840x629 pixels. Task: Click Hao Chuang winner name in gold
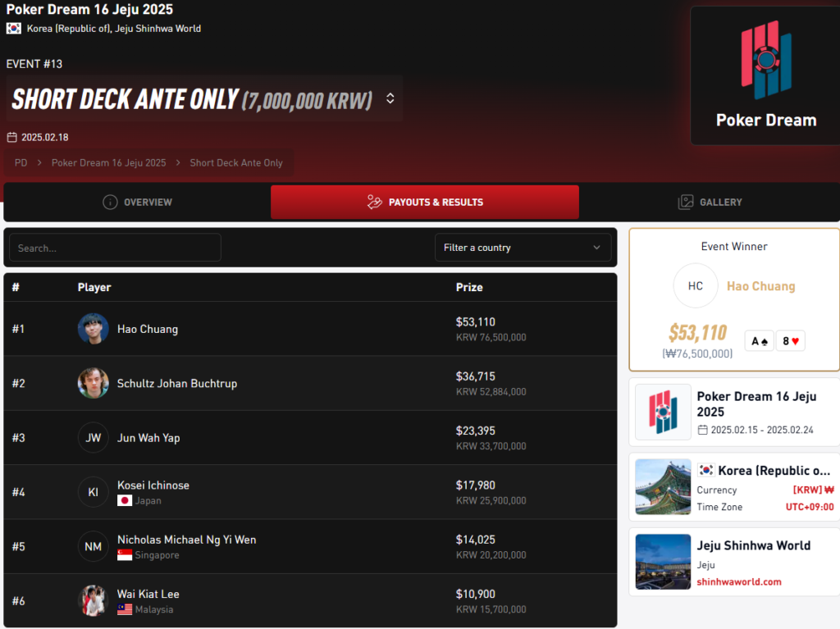coord(760,286)
